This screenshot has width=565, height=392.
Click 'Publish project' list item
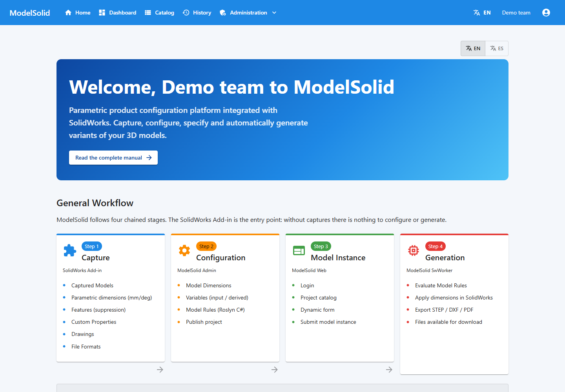[x=204, y=322]
